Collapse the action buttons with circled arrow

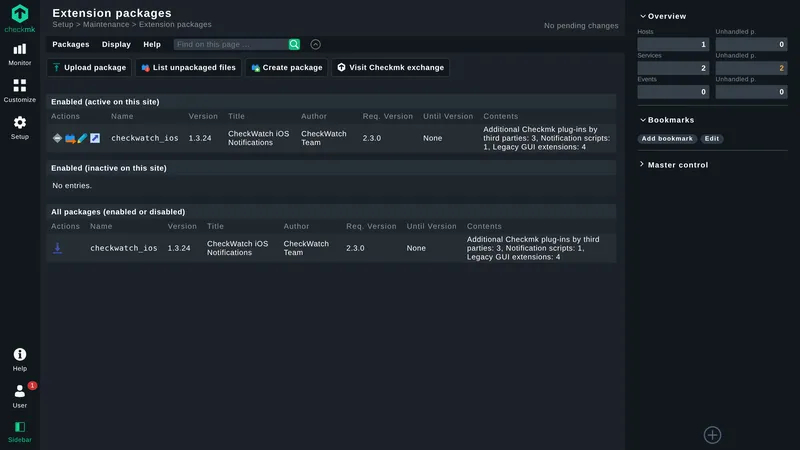click(315, 44)
